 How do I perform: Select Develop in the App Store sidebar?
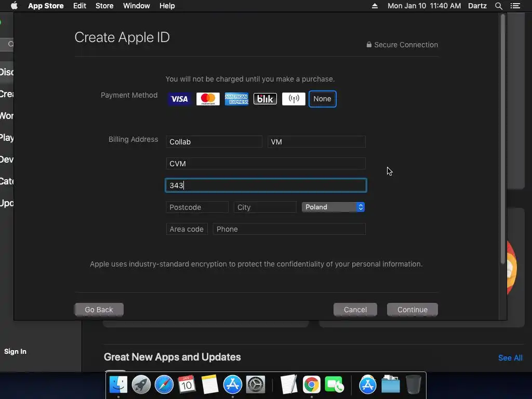tap(7, 159)
